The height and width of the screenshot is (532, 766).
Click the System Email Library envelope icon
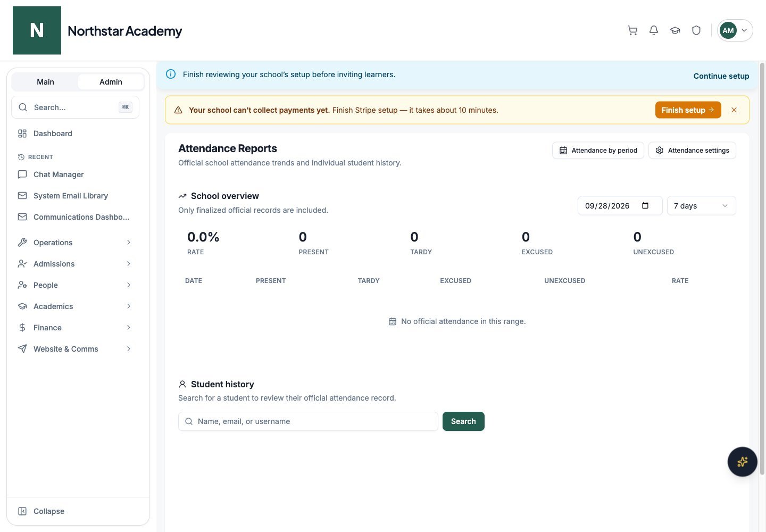(22, 196)
